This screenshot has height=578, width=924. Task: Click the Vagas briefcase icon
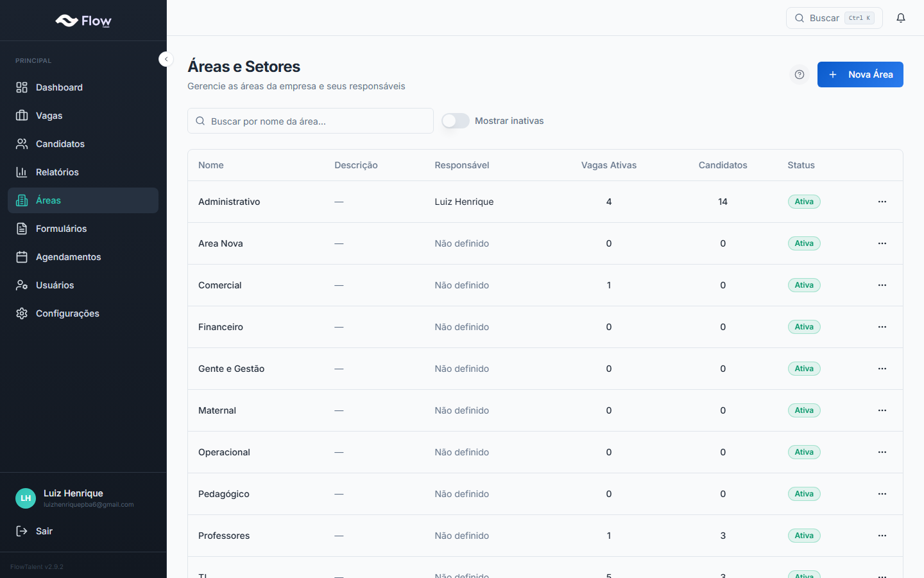[22, 116]
